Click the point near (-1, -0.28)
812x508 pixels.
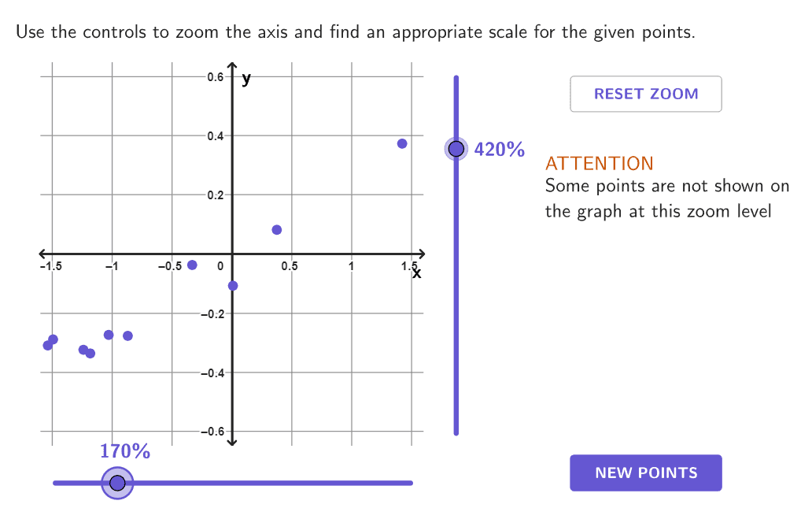[109, 335]
